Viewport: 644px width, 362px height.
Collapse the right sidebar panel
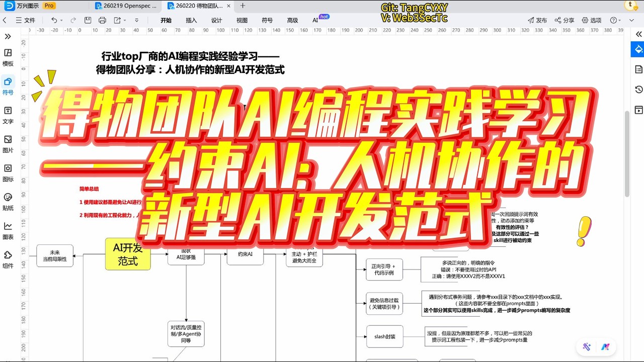(638, 34)
